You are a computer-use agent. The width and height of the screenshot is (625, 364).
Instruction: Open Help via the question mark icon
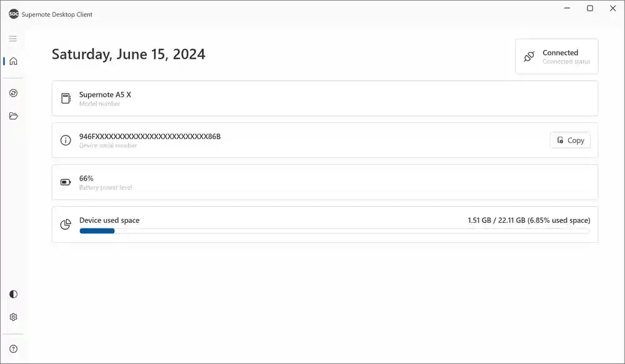[13, 349]
